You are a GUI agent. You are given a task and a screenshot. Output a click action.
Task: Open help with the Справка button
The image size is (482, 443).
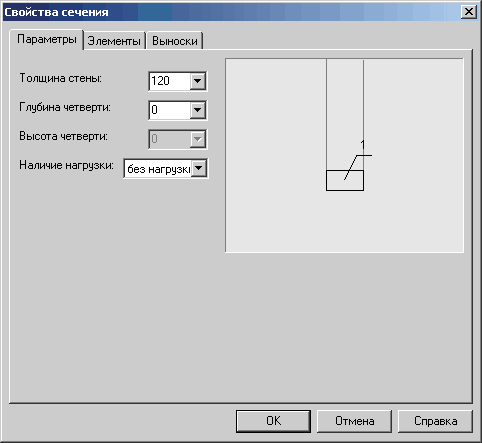(x=435, y=421)
